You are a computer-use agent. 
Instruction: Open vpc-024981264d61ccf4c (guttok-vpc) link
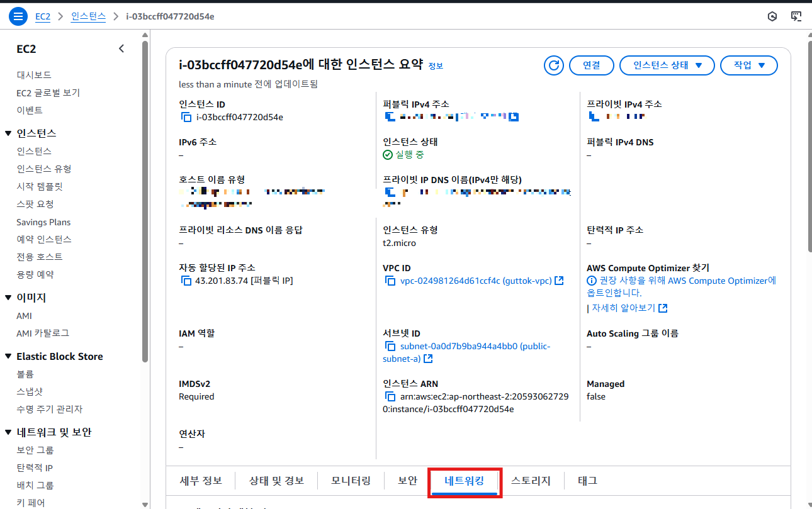[475, 281]
